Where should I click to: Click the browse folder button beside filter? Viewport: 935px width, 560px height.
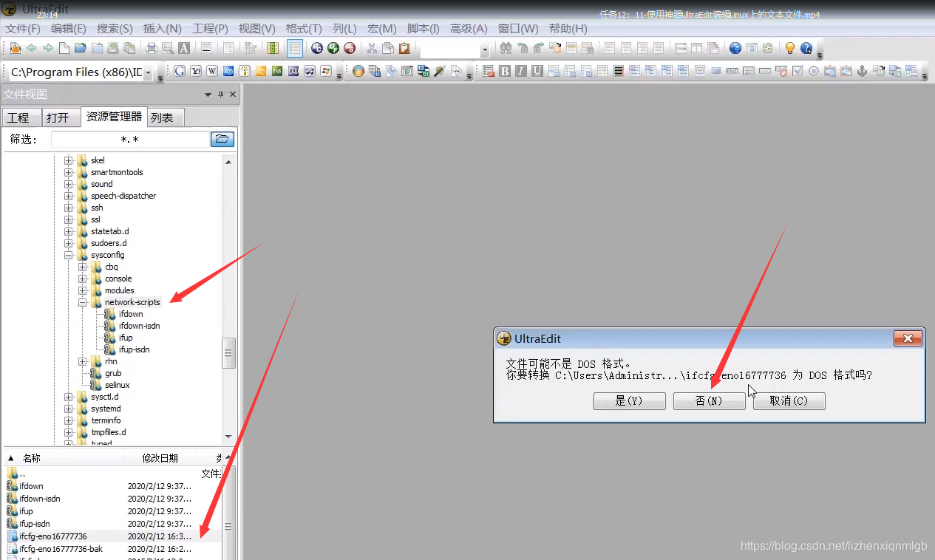tap(222, 139)
